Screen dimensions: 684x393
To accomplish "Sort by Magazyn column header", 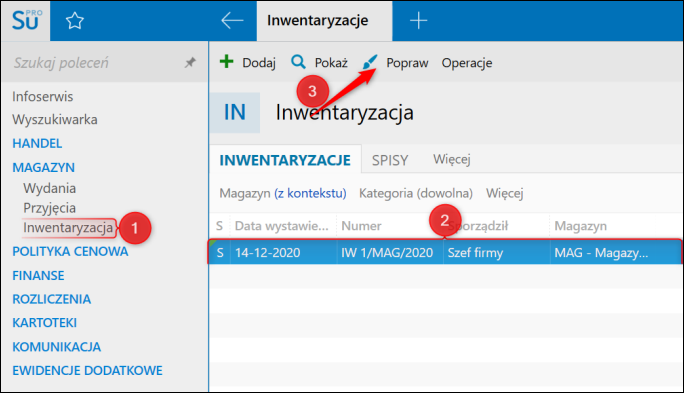I will 616,226.
